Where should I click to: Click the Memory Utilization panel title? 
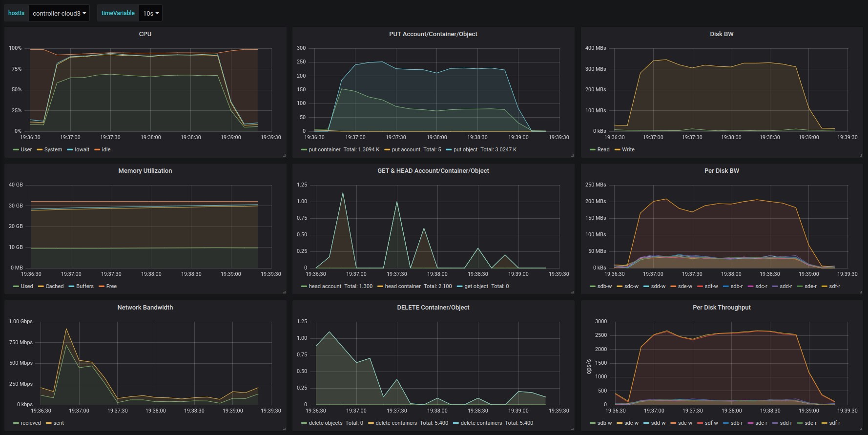145,171
